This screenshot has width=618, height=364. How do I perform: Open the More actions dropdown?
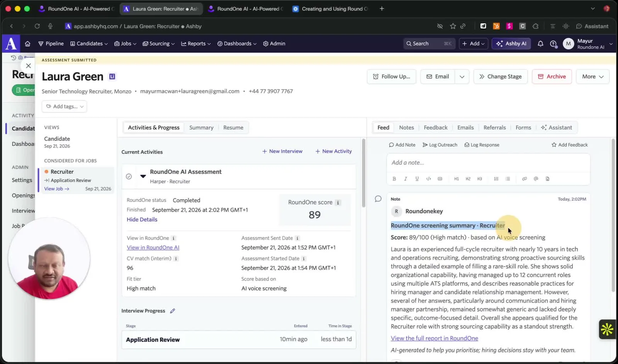(x=593, y=76)
